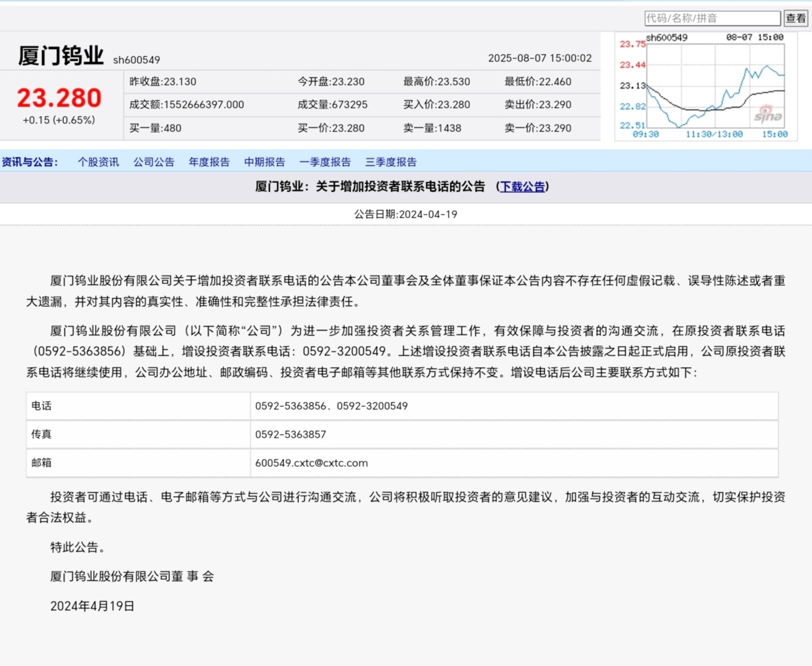
Task: Click the 买一量:480 value
Action: [156, 128]
